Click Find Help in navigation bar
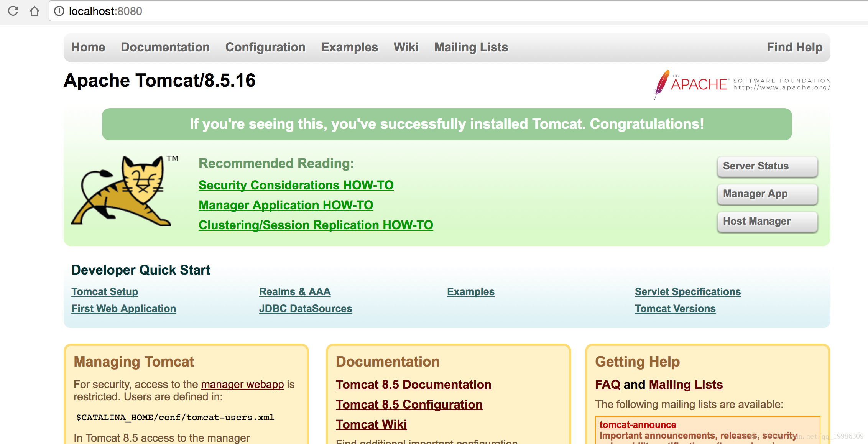 (794, 47)
